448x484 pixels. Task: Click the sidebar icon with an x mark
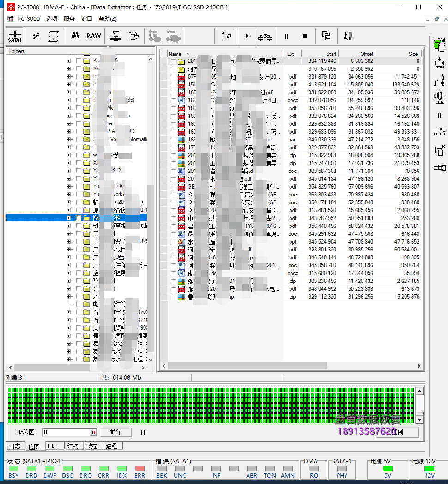(x=439, y=132)
